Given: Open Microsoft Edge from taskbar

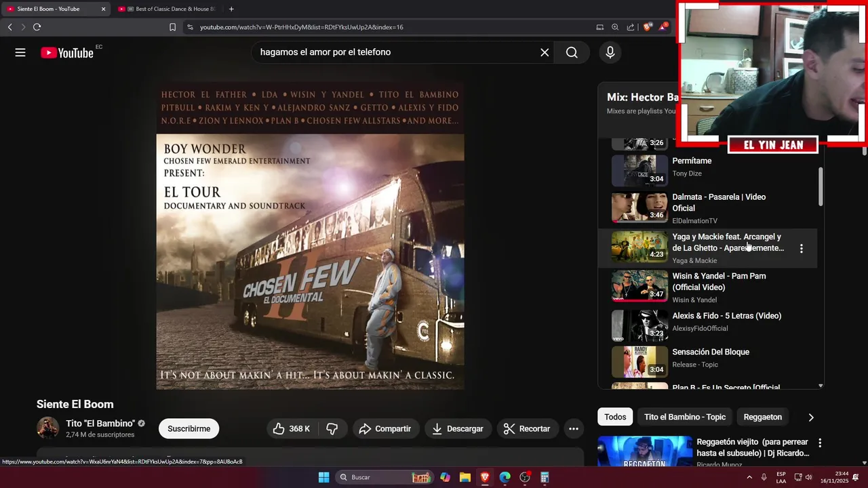Looking at the screenshot, I should [505, 477].
